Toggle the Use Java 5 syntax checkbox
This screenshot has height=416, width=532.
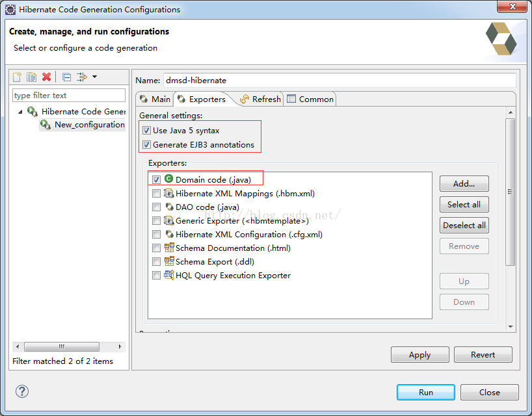(x=146, y=130)
